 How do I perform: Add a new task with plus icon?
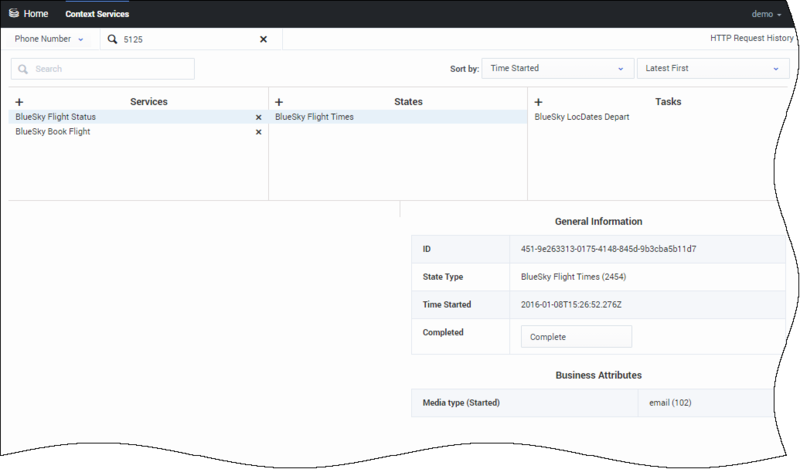pyautogui.click(x=538, y=102)
